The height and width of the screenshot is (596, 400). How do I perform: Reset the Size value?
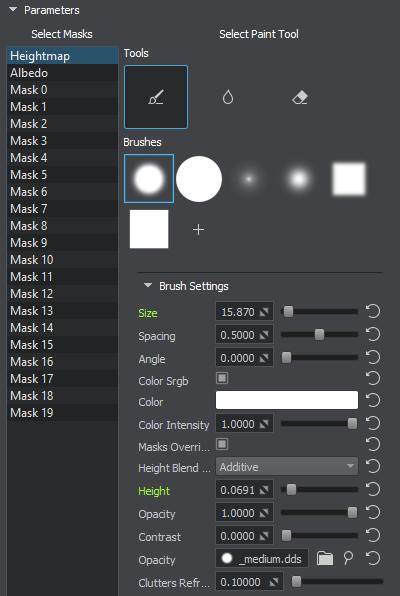[x=373, y=311]
